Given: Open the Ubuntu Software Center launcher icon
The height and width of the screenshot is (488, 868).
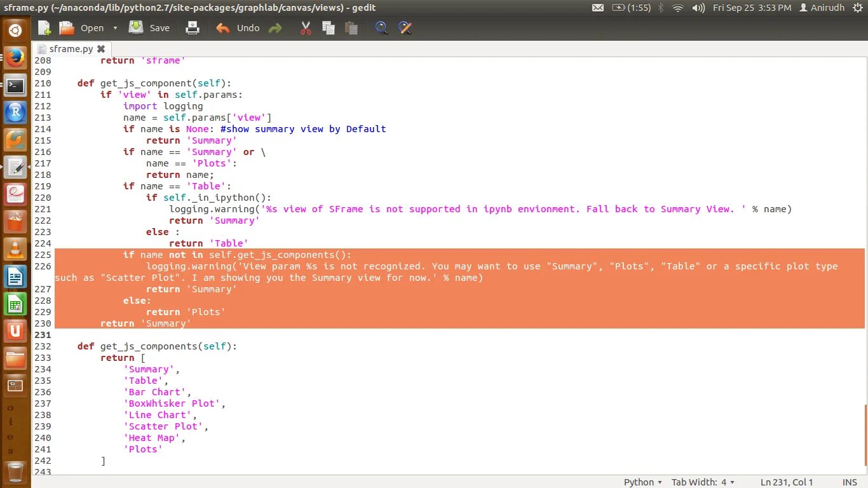Looking at the screenshot, I should coord(15,222).
